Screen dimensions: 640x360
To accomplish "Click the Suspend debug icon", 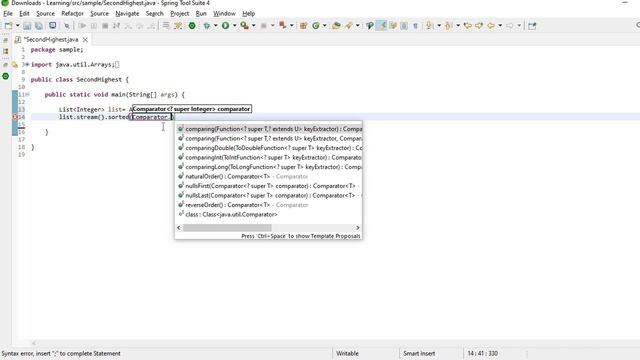I will click(x=93, y=26).
